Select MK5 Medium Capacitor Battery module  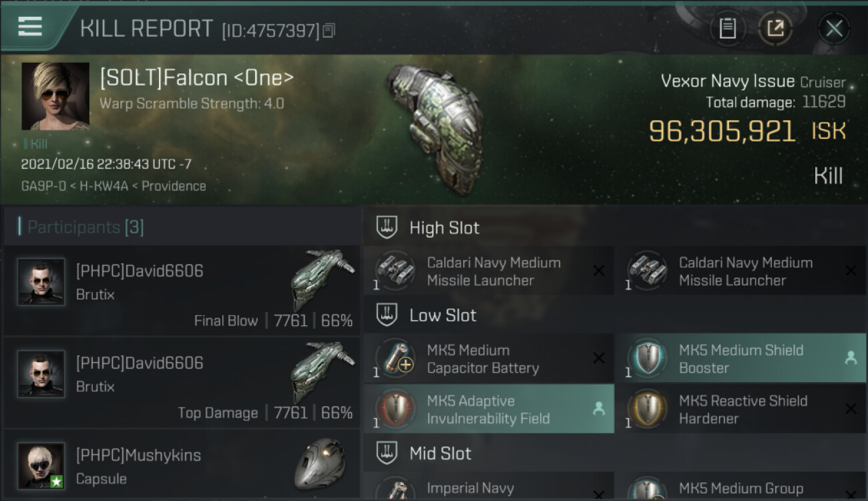tap(488, 359)
